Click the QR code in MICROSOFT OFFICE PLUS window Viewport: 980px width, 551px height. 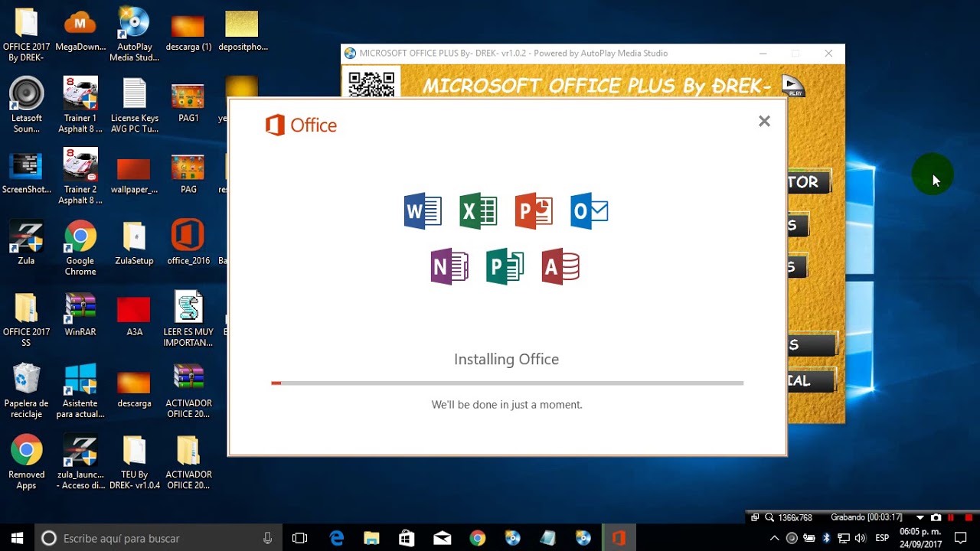[371, 83]
